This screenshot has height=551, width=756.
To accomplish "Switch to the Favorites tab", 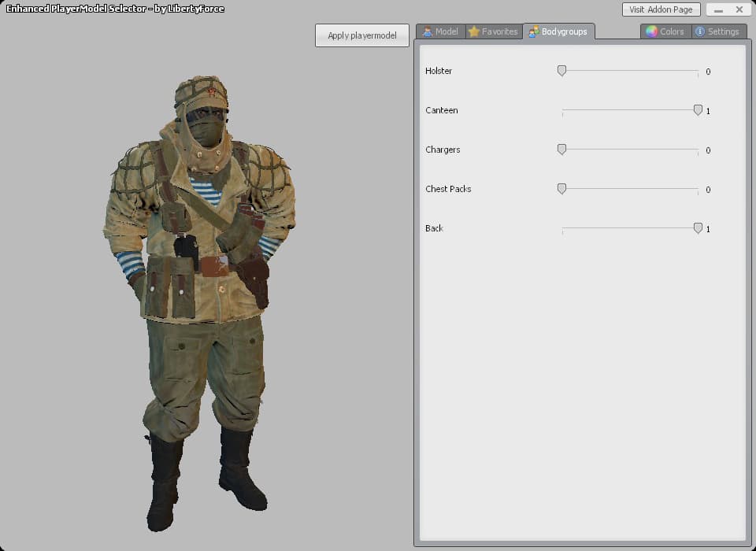I will (494, 31).
